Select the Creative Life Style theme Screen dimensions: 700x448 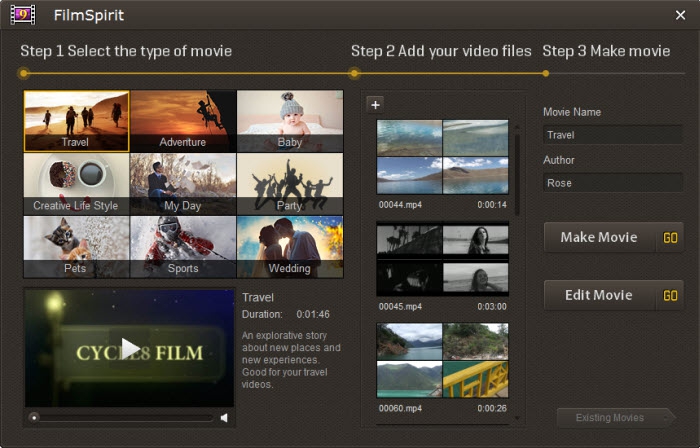click(76, 184)
